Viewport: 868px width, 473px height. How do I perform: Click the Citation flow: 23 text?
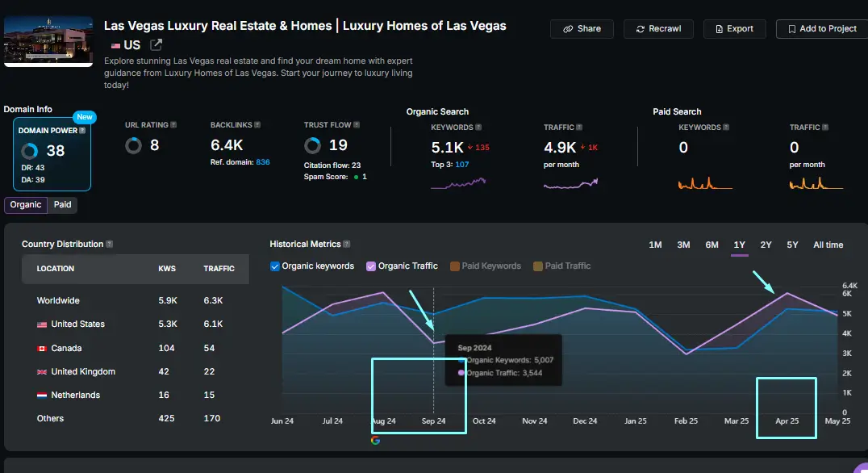point(332,165)
